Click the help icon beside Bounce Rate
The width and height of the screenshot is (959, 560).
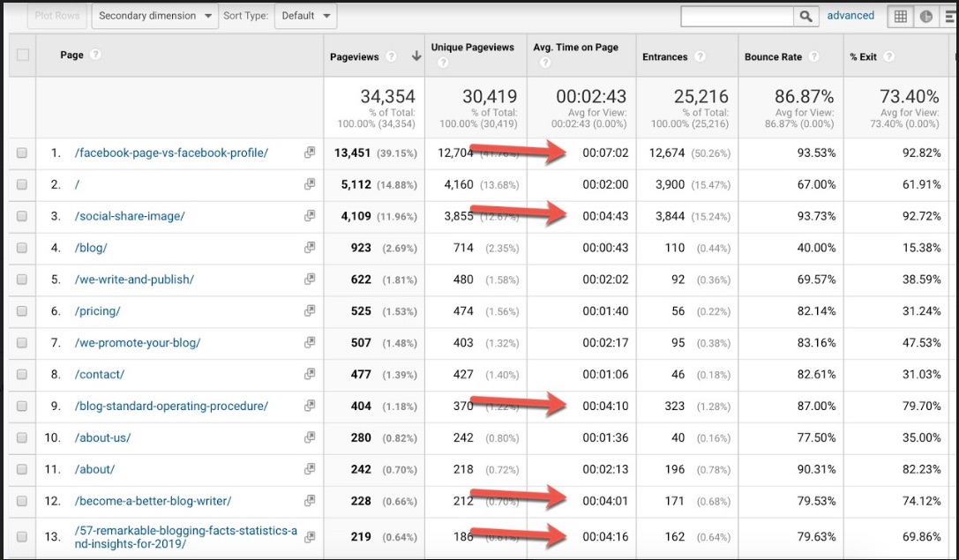tap(813, 57)
